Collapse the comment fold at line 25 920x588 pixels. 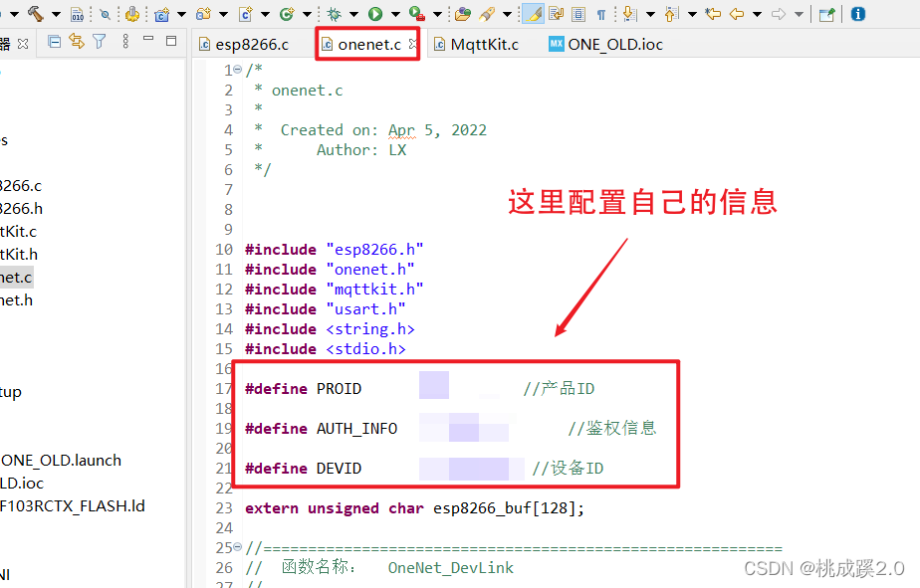tap(238, 547)
